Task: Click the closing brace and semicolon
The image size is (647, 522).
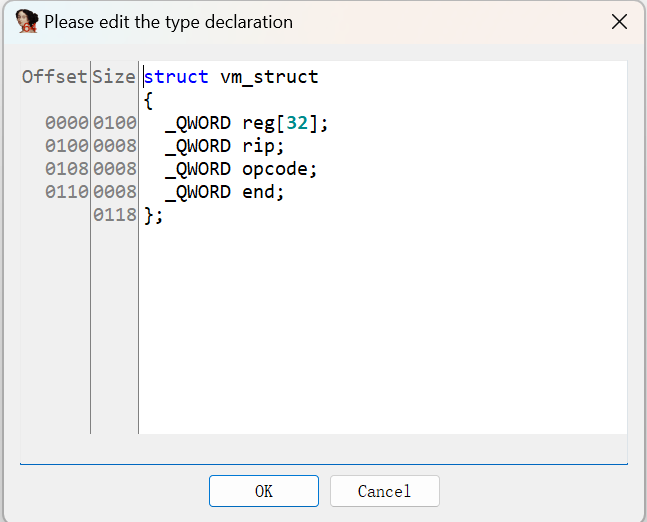Action: coord(153,215)
